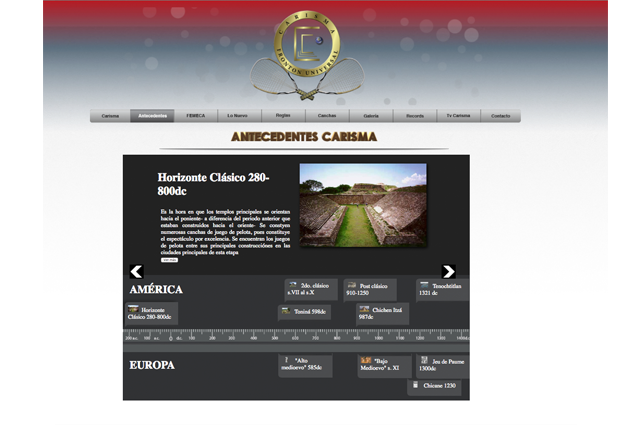Screen dimensions: 640x425
Task: Navigate to the Reglas tab
Action: click(x=283, y=116)
